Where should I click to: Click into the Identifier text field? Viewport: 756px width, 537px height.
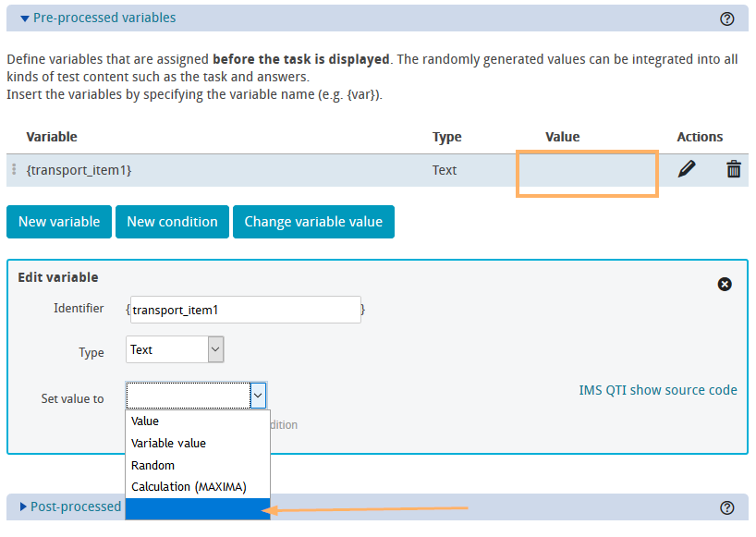tap(245, 311)
